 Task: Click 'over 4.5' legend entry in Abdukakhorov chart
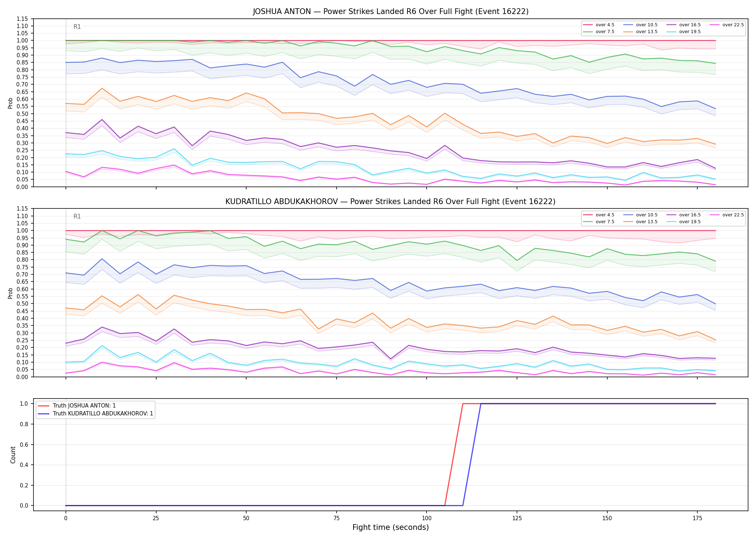point(599,215)
